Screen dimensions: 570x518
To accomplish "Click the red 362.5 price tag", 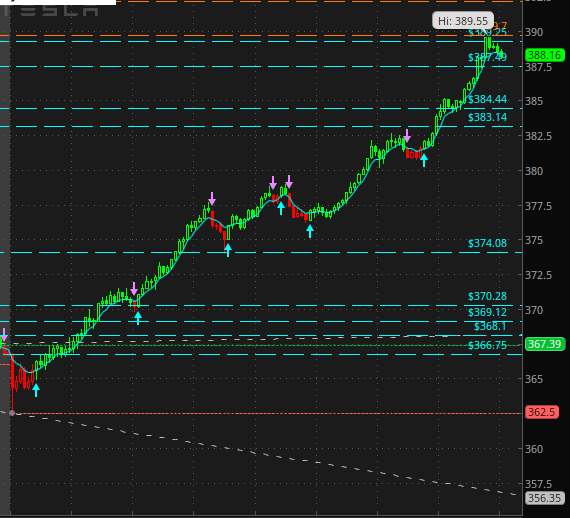I will pos(542,412).
